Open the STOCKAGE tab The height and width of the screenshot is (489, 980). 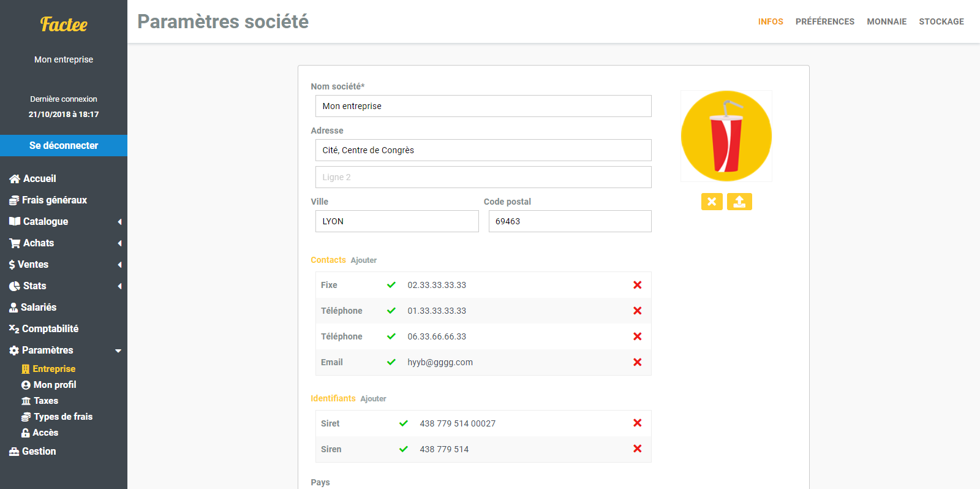coord(941,21)
